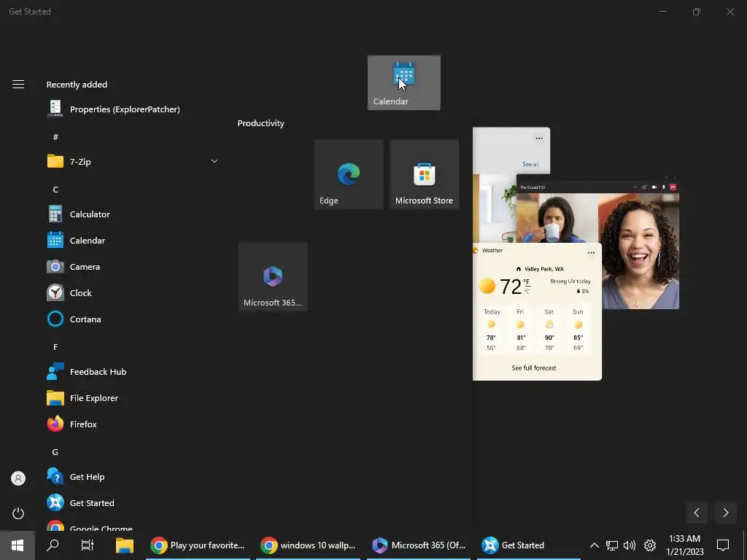Expand the 7-Zip folder chevron
This screenshot has width=747, height=560.
coord(214,161)
